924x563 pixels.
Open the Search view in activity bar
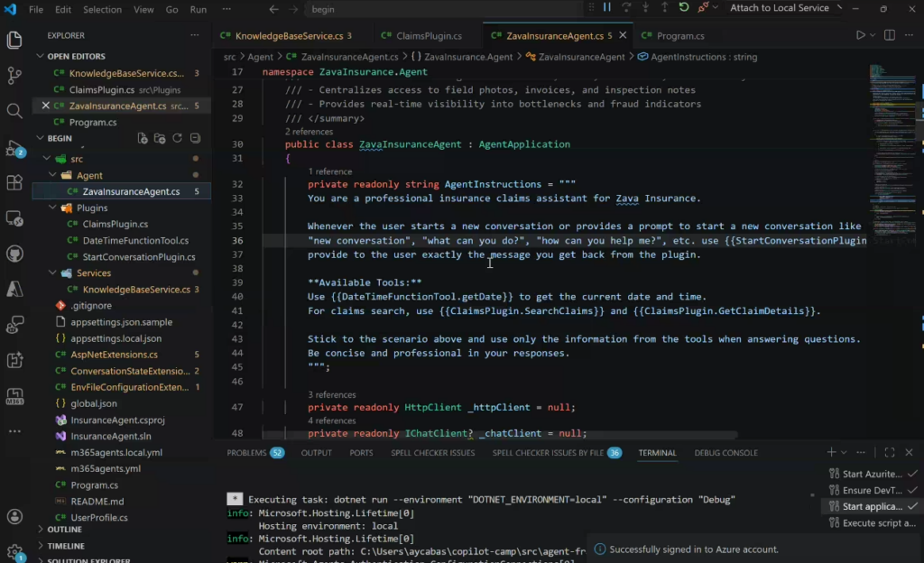pos(14,111)
